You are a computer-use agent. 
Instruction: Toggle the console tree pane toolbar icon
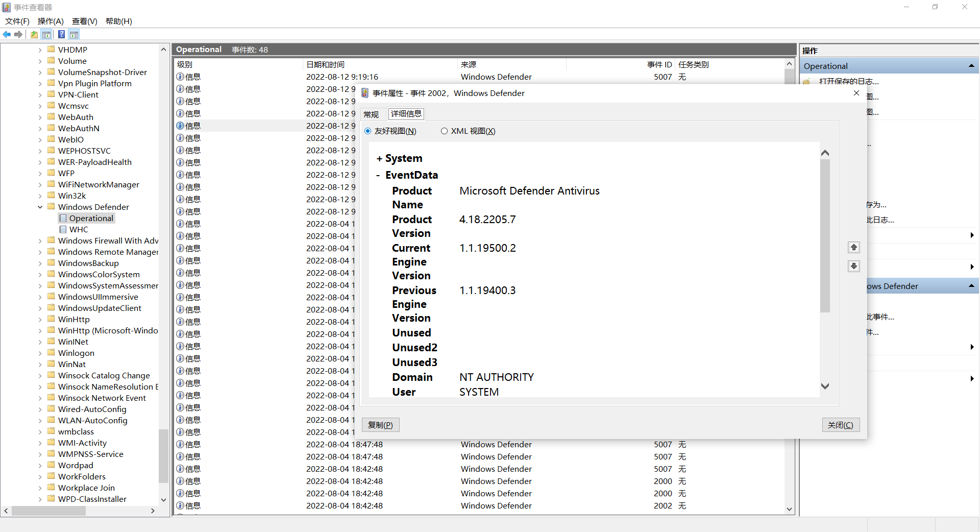coord(46,35)
